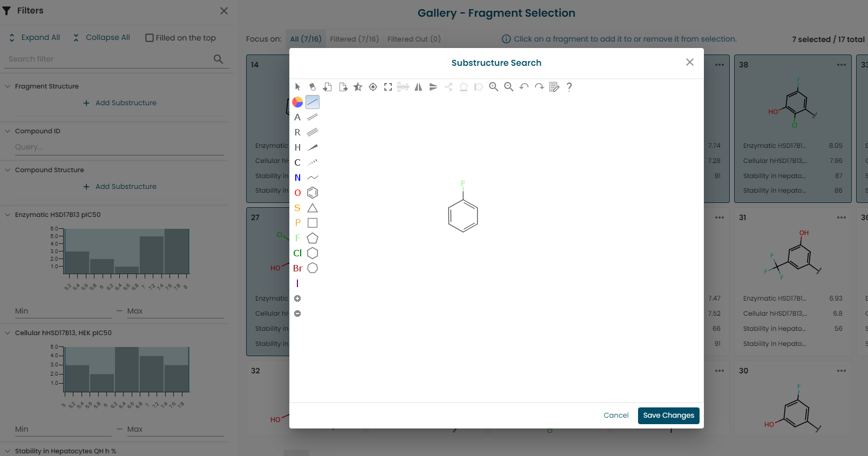This screenshot has width=868, height=456.
Task: Choose the cyclopentane ring template
Action: click(x=313, y=238)
